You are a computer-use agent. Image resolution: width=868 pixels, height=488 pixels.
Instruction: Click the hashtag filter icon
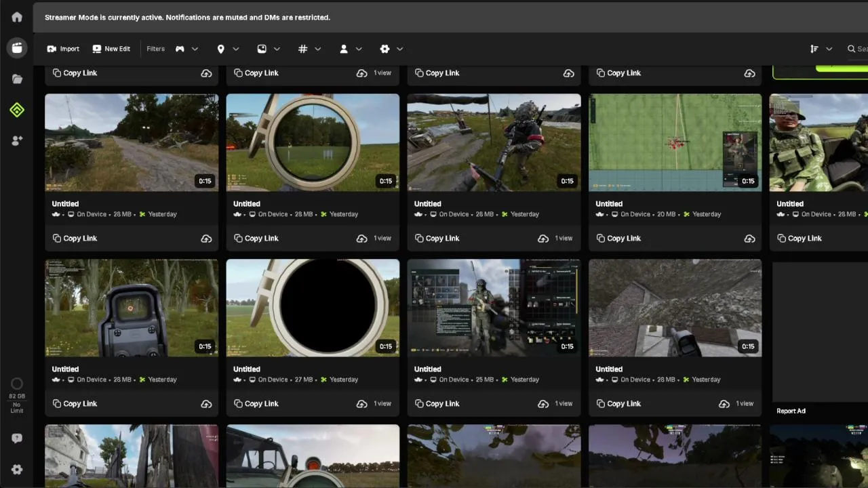pyautogui.click(x=302, y=49)
